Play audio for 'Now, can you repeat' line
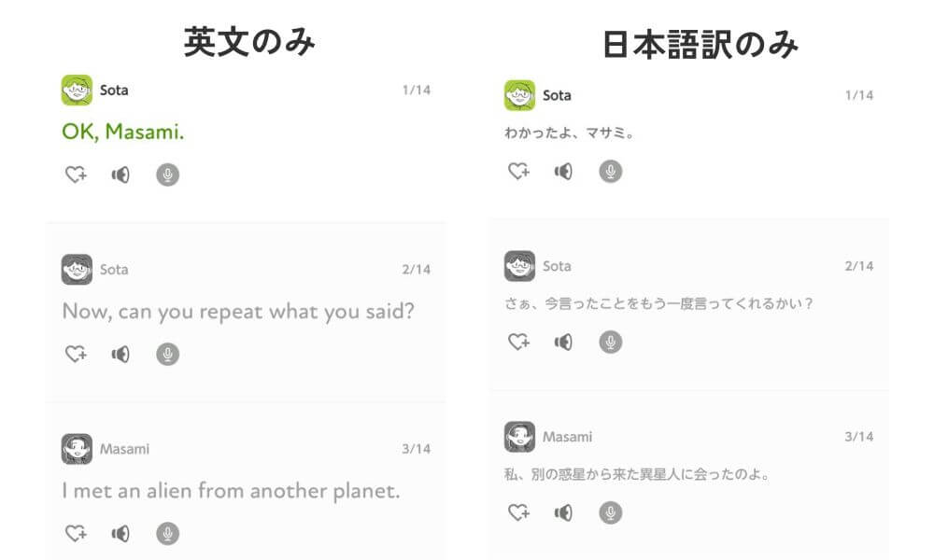 point(120,354)
